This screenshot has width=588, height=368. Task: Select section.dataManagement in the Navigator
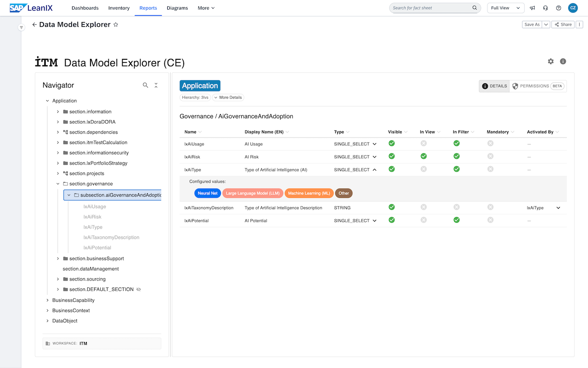click(x=90, y=269)
